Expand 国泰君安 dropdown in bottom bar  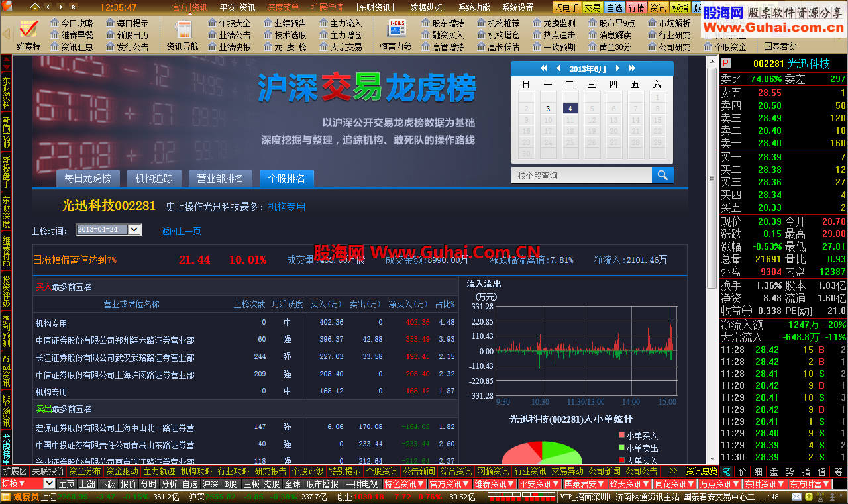point(585,484)
